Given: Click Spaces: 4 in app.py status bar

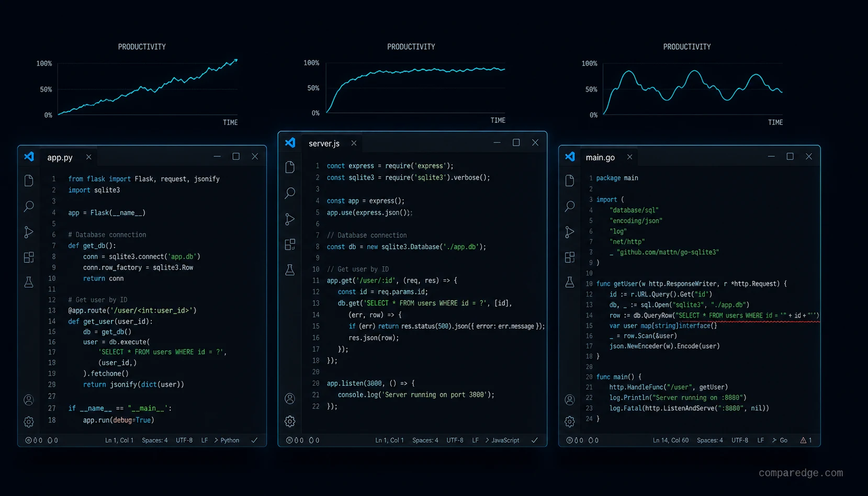Looking at the screenshot, I should click(155, 441).
